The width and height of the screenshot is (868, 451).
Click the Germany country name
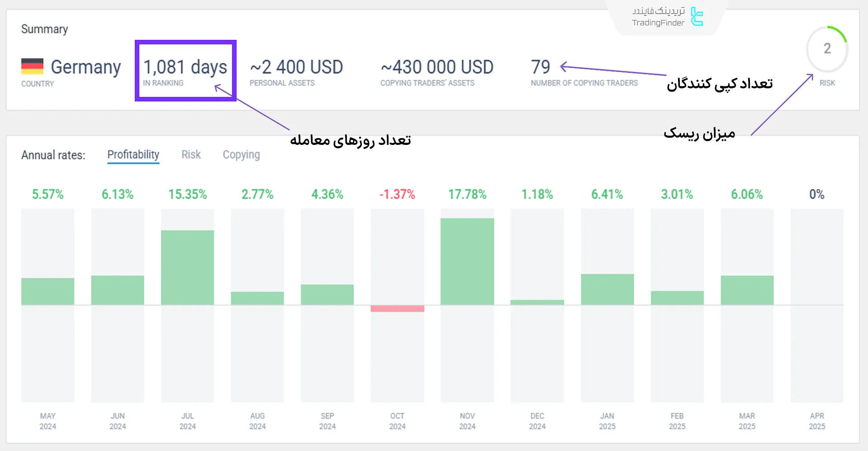coord(85,67)
